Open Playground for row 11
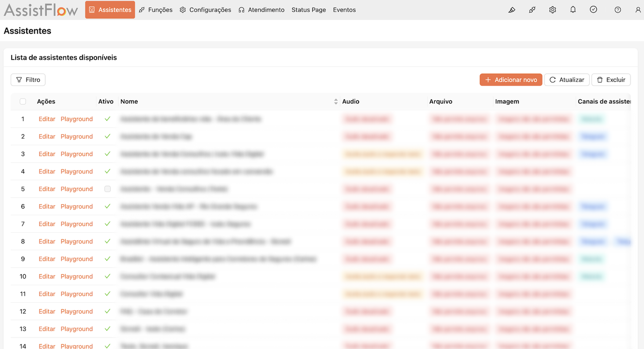Viewport: 644px width, 349px height. 76,294
